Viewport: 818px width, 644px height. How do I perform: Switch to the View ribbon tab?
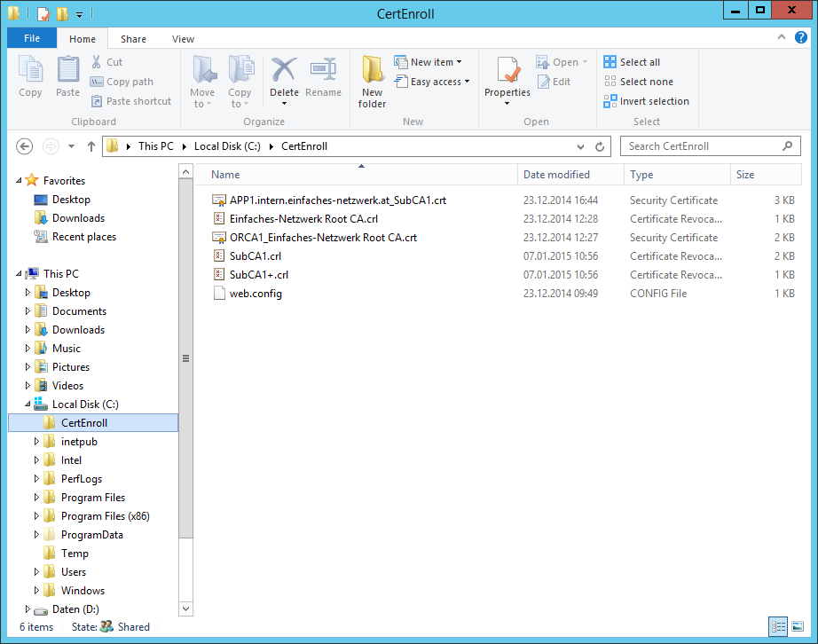pyautogui.click(x=183, y=39)
